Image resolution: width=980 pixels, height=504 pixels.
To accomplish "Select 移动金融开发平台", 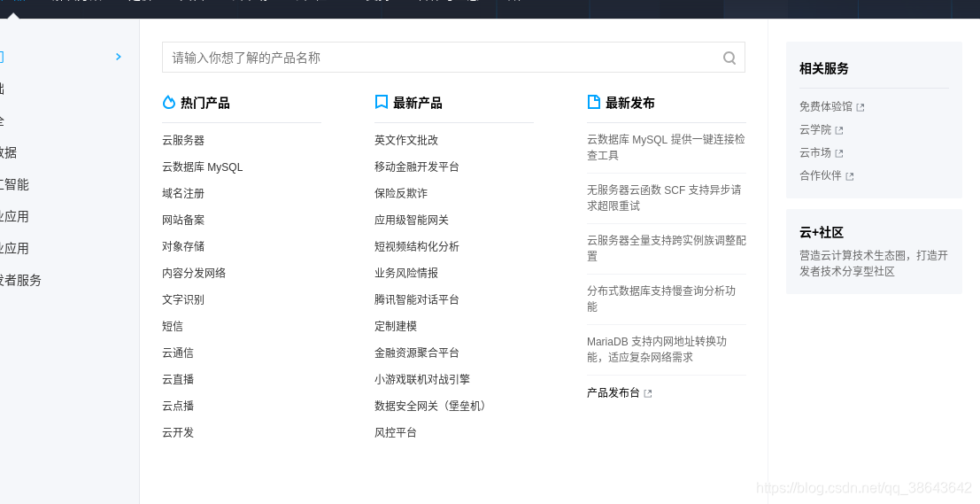I will pos(417,167).
